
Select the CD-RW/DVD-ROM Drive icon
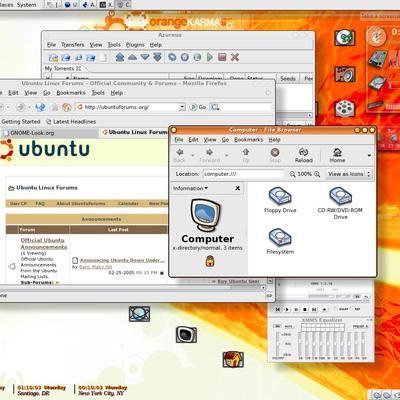340,196
